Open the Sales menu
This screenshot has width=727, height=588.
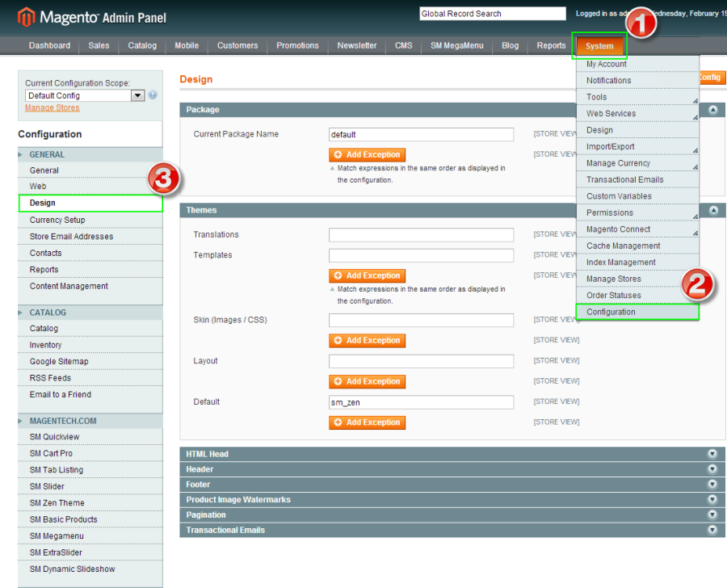point(99,45)
